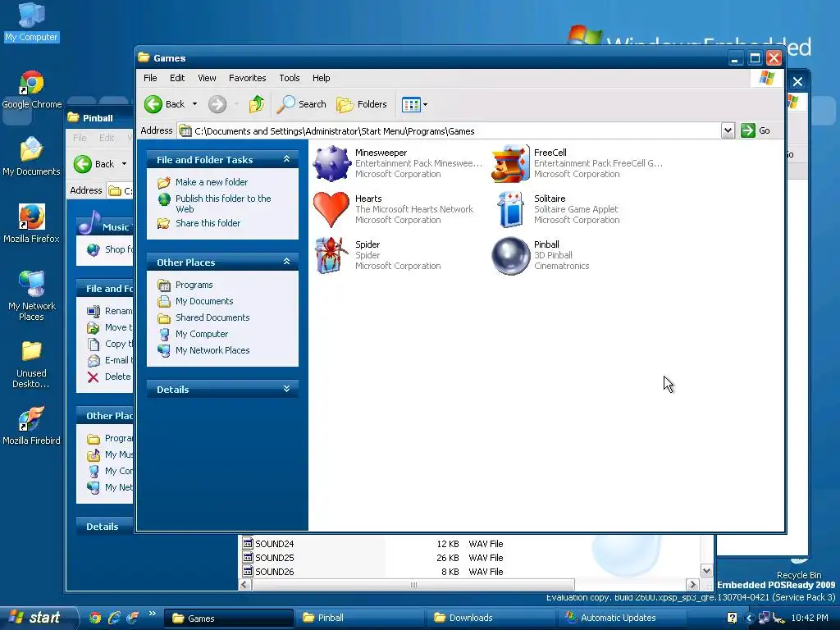840x630 pixels.
Task: Open Mozilla Firefox desktop shortcut
Action: (x=32, y=223)
